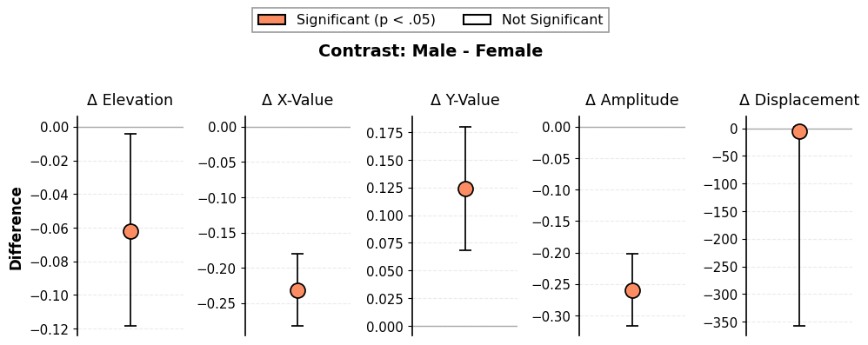Click the 'Contrast: Male - Female' title
The width and height of the screenshot is (868, 345).
[x=431, y=51]
